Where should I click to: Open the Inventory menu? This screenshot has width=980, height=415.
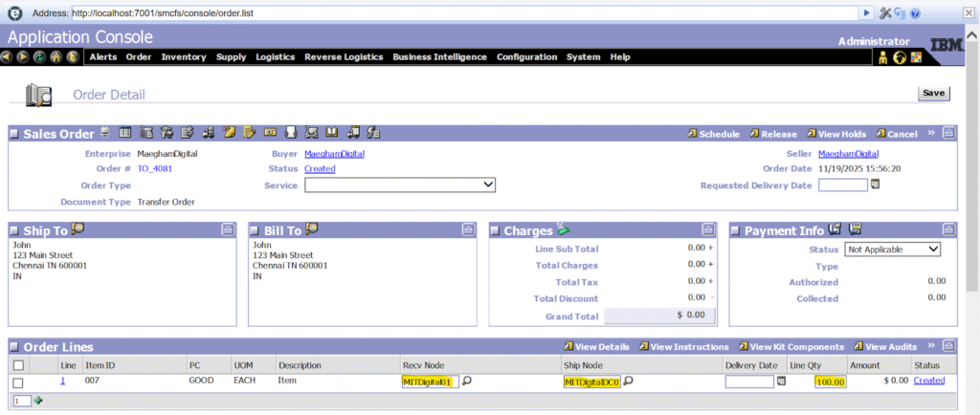point(184,57)
